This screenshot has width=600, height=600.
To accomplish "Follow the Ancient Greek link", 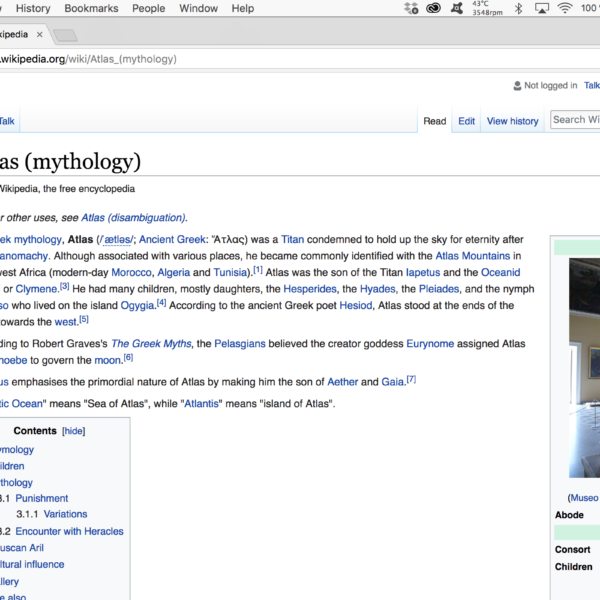I will click(172, 239).
